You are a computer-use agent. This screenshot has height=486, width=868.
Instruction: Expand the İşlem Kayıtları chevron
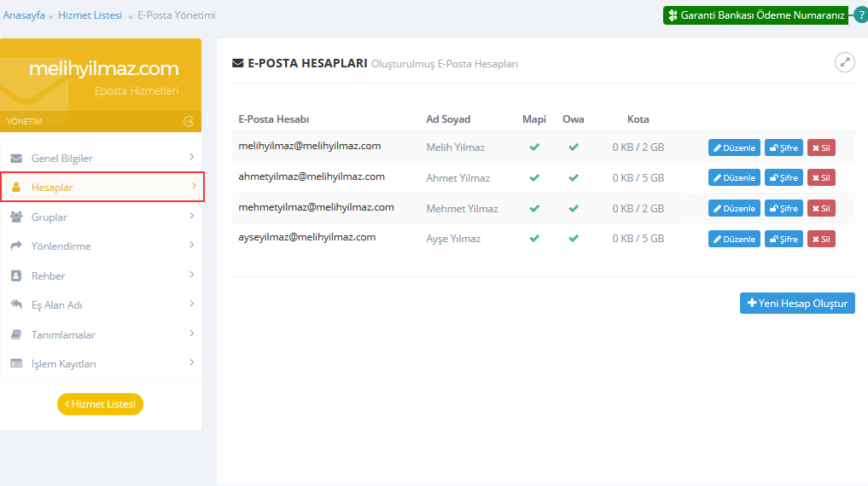point(192,362)
